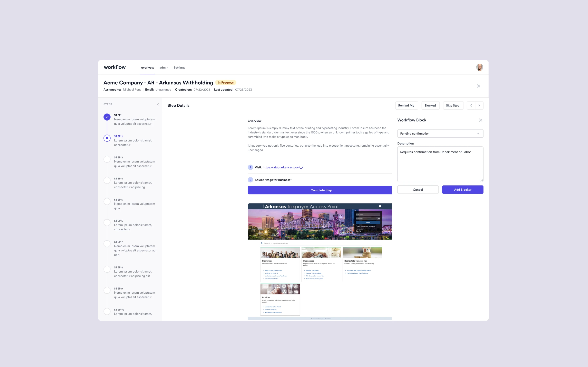Click the user profile avatar

(479, 67)
